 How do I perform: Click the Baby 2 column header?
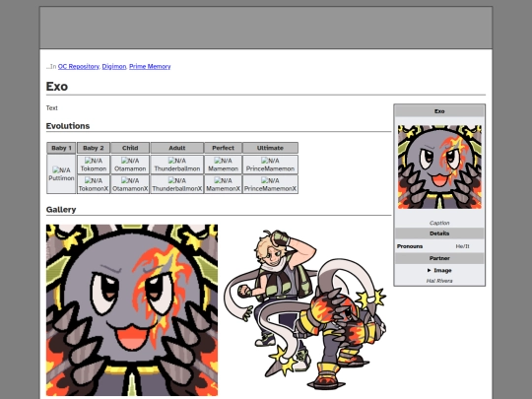click(x=94, y=148)
